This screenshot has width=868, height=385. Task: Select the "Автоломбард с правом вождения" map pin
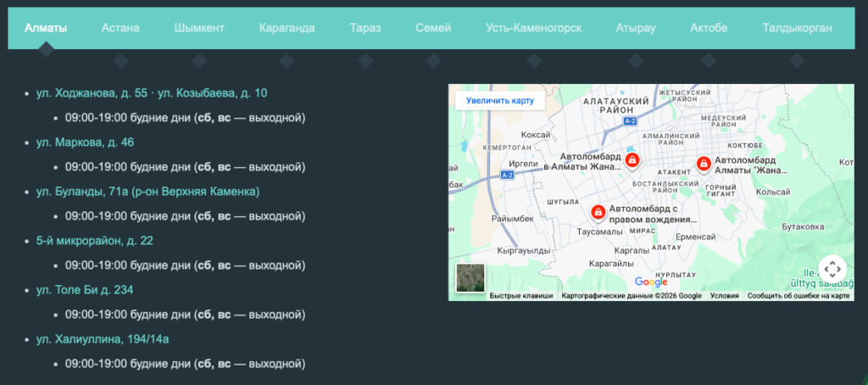pos(597,211)
